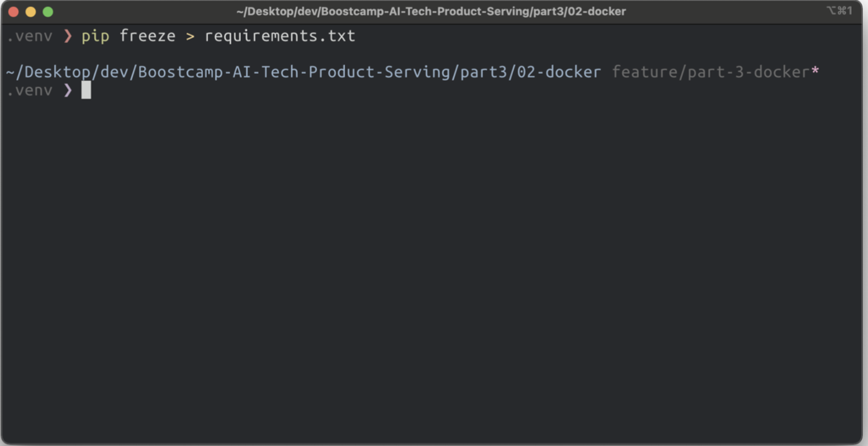This screenshot has height=446, width=868.
Task: Click the word freeze in the command
Action: pos(147,36)
